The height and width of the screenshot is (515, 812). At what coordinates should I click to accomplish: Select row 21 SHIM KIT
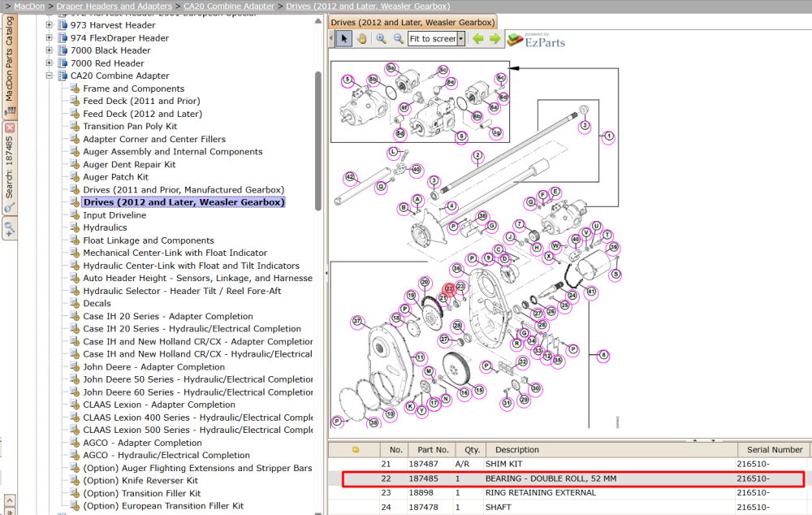[568, 464]
